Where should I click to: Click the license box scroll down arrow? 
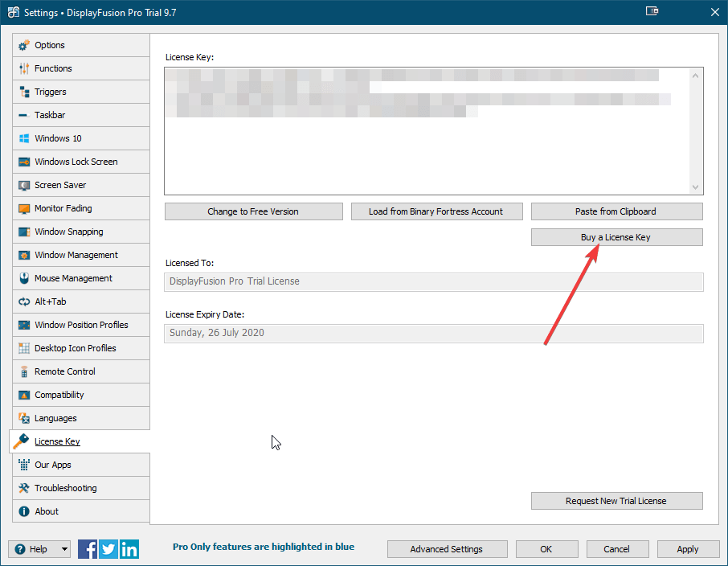click(x=696, y=187)
